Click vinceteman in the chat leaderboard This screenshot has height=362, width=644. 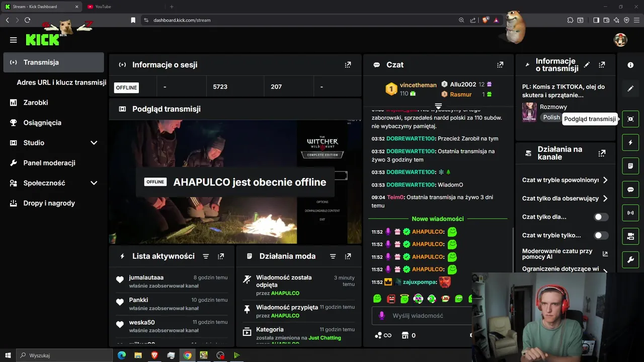(x=418, y=85)
